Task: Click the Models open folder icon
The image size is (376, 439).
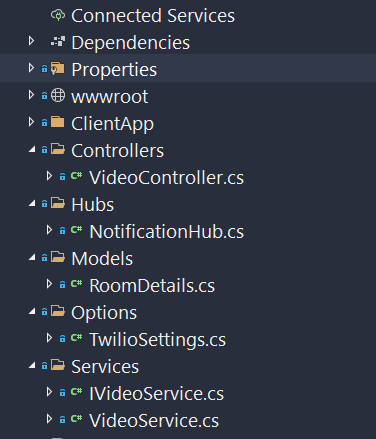Action: pos(58,257)
